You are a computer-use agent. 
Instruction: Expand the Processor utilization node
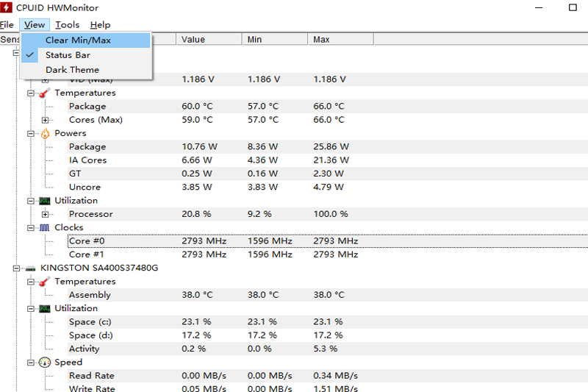[x=45, y=214]
